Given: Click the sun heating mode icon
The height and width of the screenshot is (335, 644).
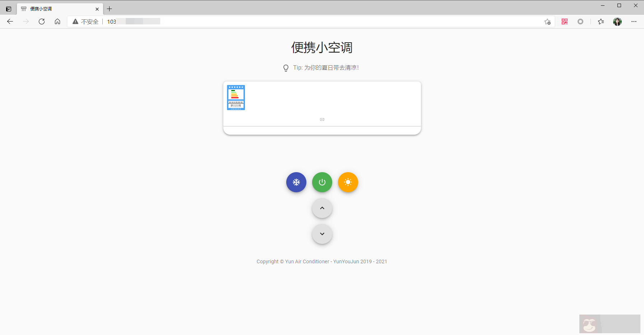Looking at the screenshot, I should tap(348, 182).
